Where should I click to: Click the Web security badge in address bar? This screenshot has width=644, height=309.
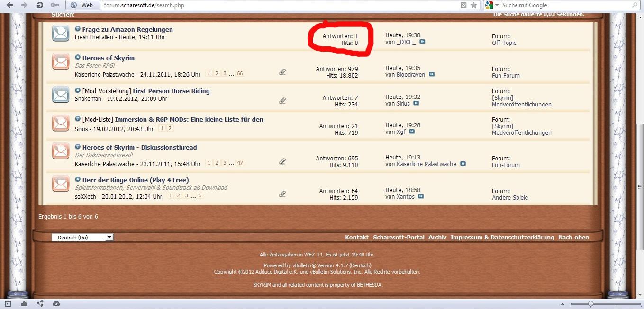click(82, 5)
